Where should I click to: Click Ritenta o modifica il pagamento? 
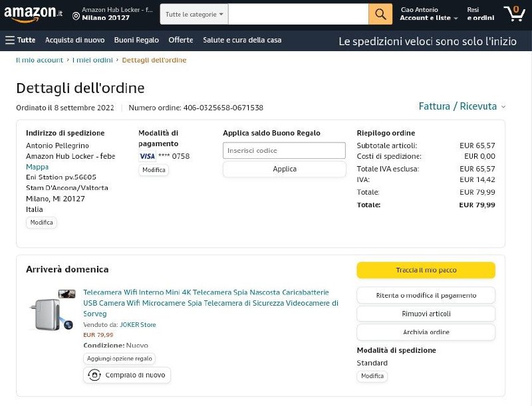coord(426,295)
